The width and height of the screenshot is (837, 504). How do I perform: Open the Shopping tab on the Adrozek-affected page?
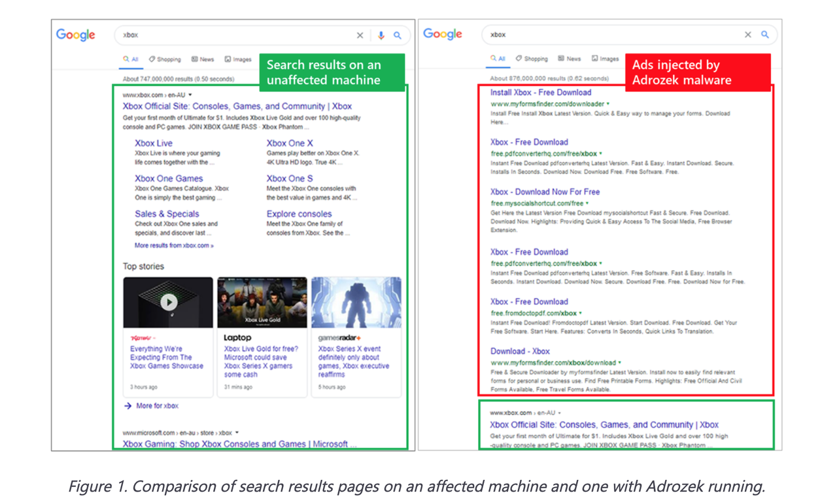(x=532, y=59)
